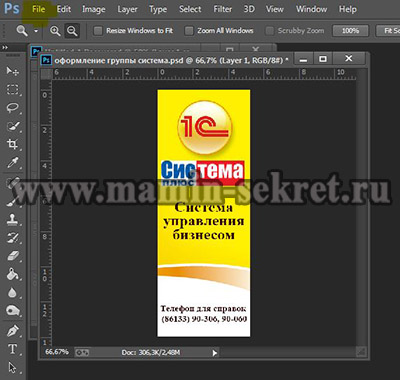This screenshot has height=380, width=400.
Task: Open the Help menu
Action: tap(348, 9)
